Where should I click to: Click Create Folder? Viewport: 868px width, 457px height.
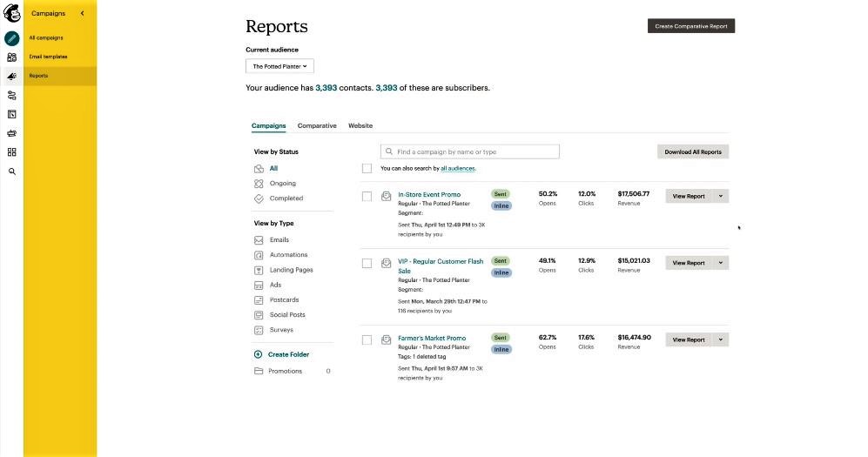[282, 354]
